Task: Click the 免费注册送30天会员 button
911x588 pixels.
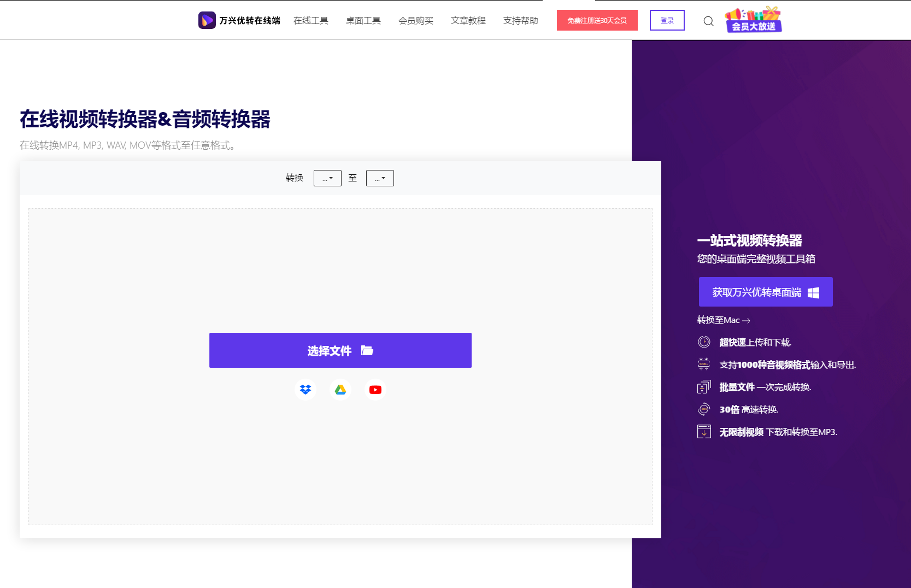Action: click(597, 20)
